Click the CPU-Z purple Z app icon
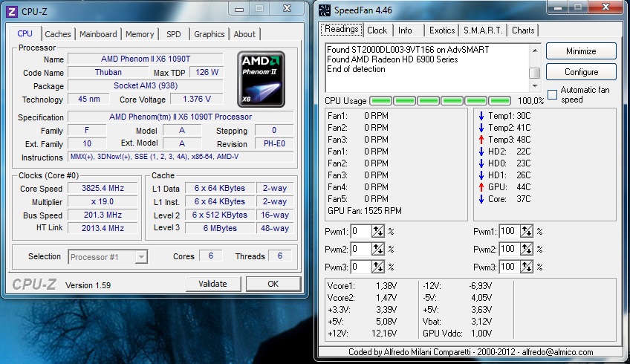 point(12,12)
